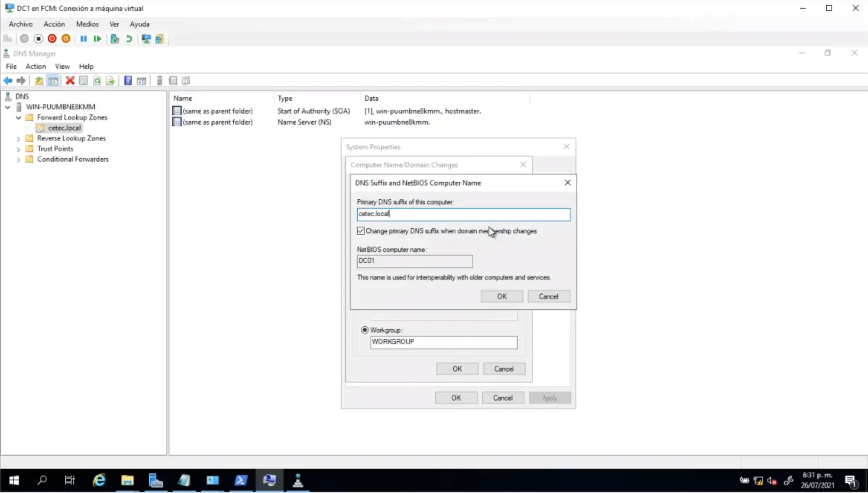Open the Action menu in DNS Manager
The height and width of the screenshot is (493, 868).
[35, 66]
